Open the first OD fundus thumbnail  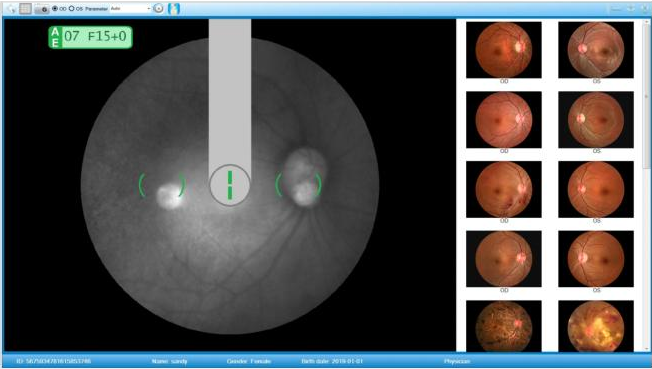[504, 50]
